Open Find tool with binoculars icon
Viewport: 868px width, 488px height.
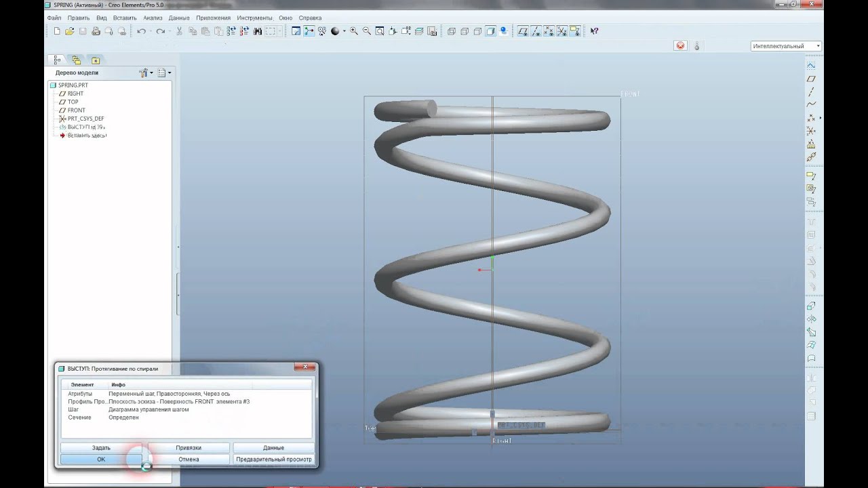(258, 31)
